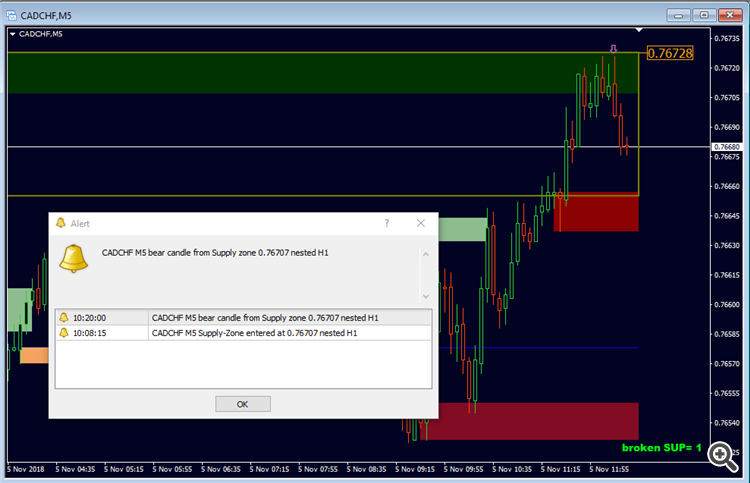Click the magnifier zoom icon at chart corner
This screenshot has width=750, height=483.
(722, 457)
